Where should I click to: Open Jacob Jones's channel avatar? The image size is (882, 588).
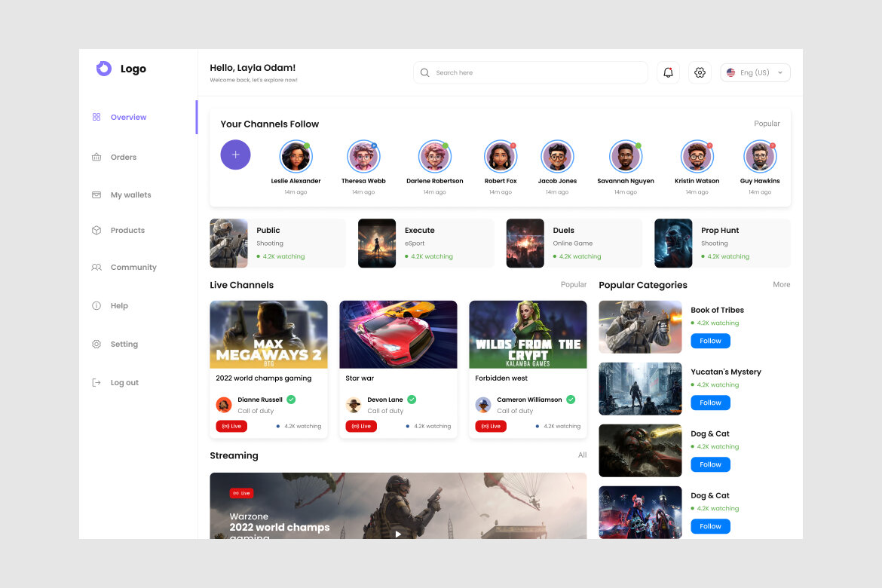click(x=557, y=157)
